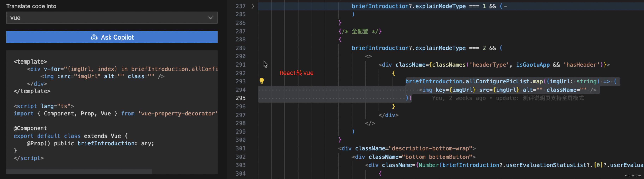
Task: Click img key={imgUrl} on line 294
Action: 508,90
